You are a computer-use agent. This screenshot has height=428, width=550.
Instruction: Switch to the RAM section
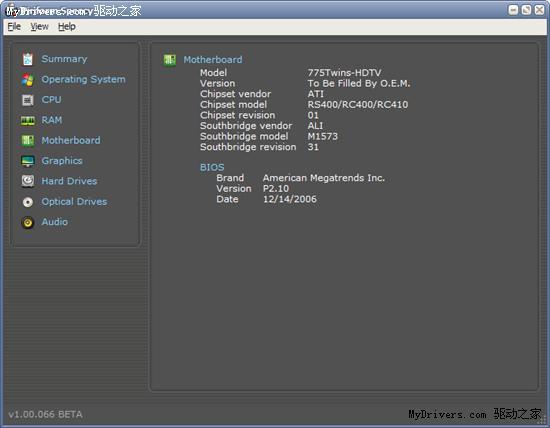coord(52,120)
